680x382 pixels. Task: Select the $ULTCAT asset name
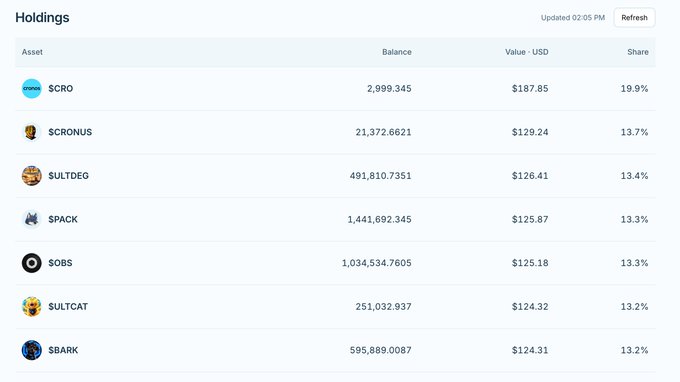pos(68,307)
